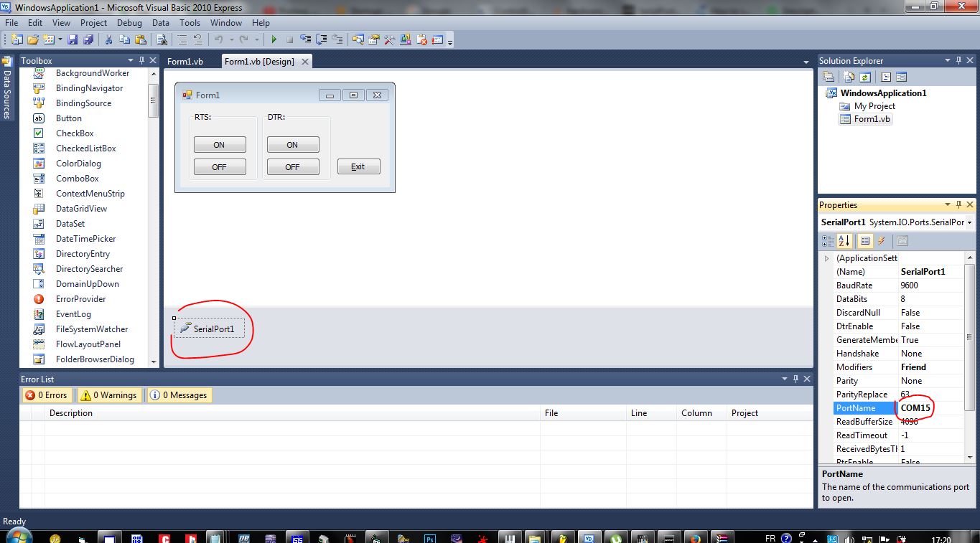
Task: Switch to the Form1.vb code tab
Action: tap(185, 62)
